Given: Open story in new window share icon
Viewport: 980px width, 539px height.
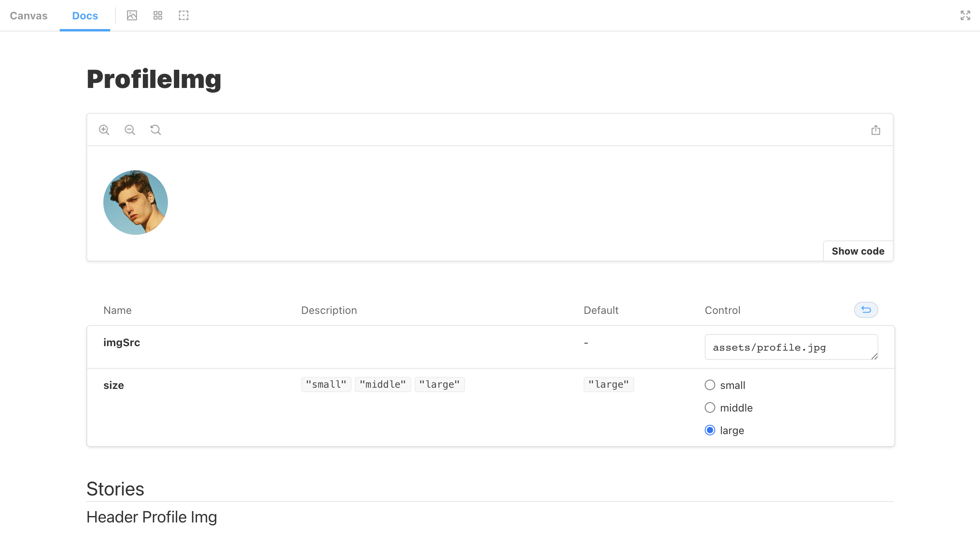Looking at the screenshot, I should tap(875, 130).
